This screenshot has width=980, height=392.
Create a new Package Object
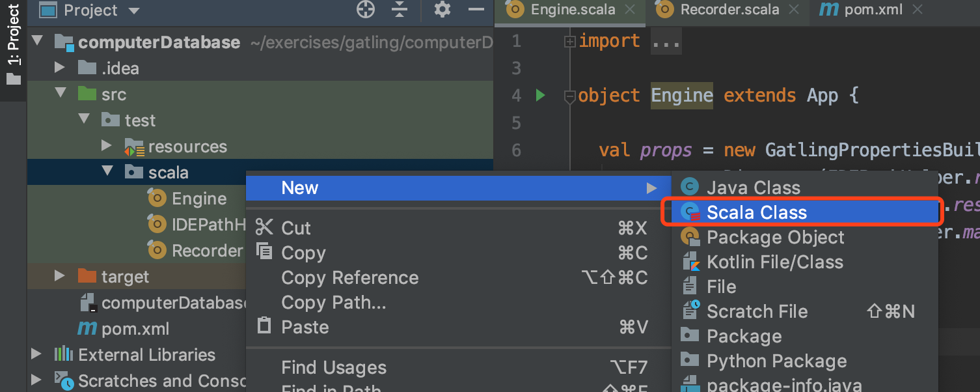click(804, 237)
